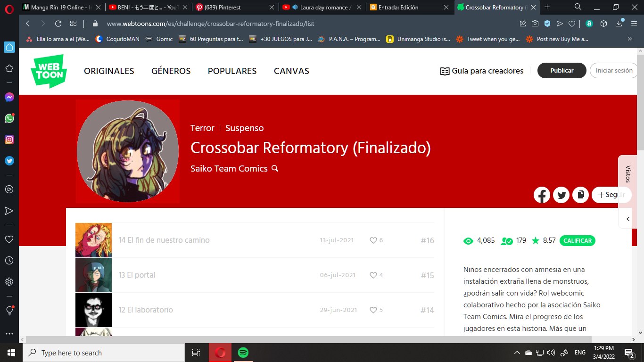Screen dimensions: 644x362
Task: Open Opera workspaces home icon in sidebar
Action: pos(9,47)
